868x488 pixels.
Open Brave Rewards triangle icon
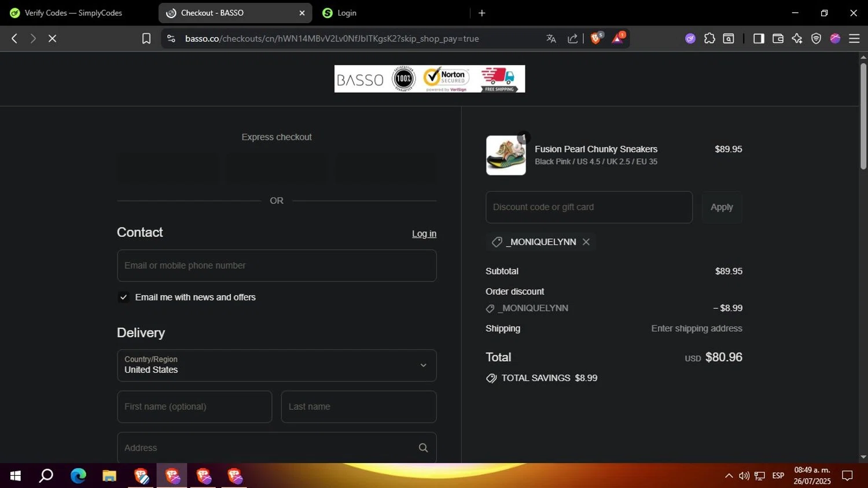(x=617, y=38)
